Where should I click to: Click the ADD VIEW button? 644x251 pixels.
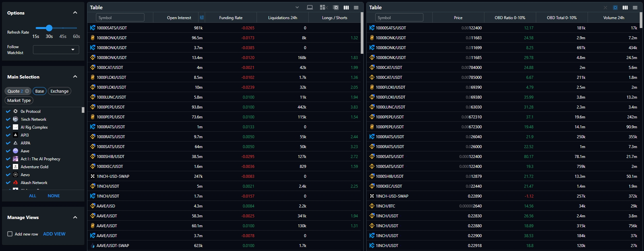point(54,234)
